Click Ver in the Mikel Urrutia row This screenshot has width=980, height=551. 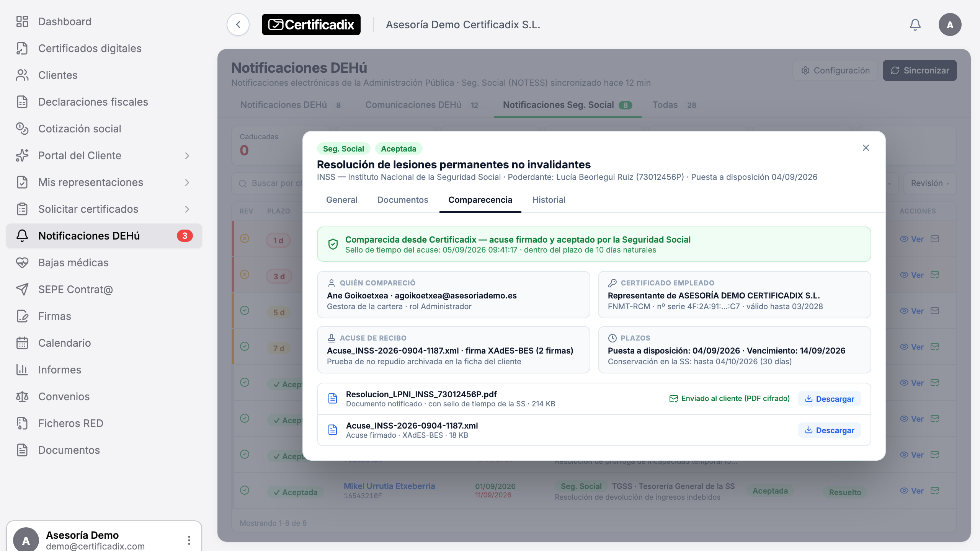pyautogui.click(x=912, y=491)
